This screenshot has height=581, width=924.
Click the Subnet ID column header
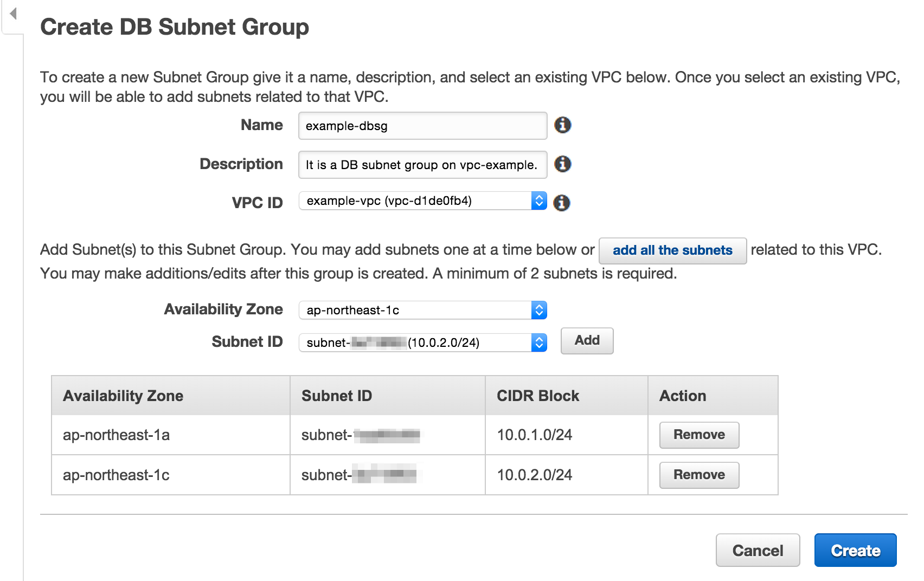(337, 396)
